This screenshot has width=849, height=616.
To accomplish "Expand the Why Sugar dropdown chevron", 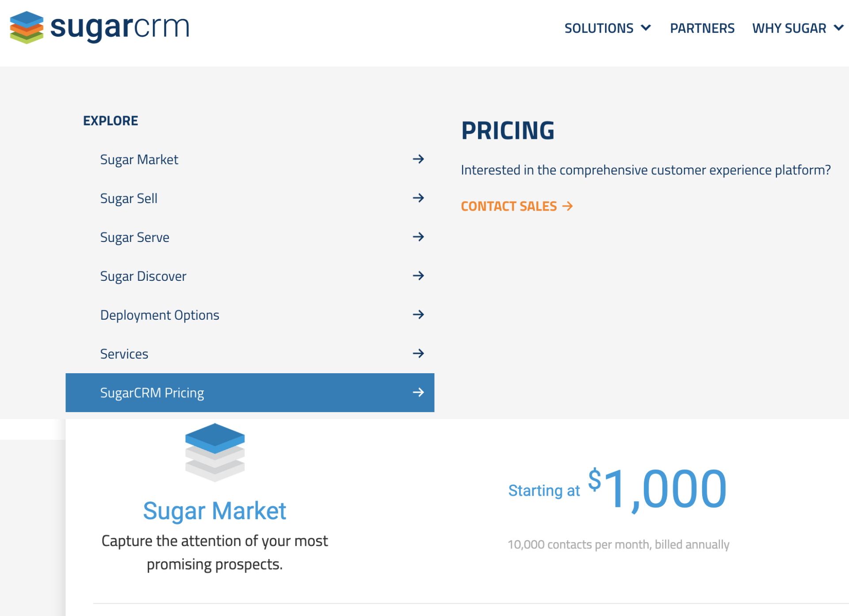I will (x=839, y=28).
